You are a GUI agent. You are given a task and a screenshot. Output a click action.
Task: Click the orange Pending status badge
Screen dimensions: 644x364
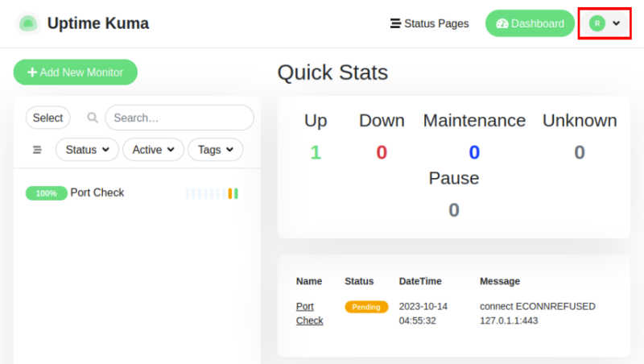366,307
